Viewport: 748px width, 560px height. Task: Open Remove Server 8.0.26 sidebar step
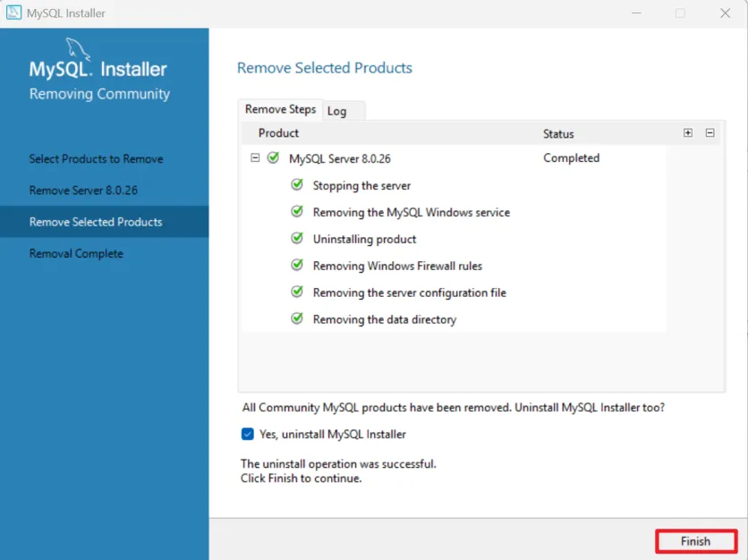[x=83, y=191]
